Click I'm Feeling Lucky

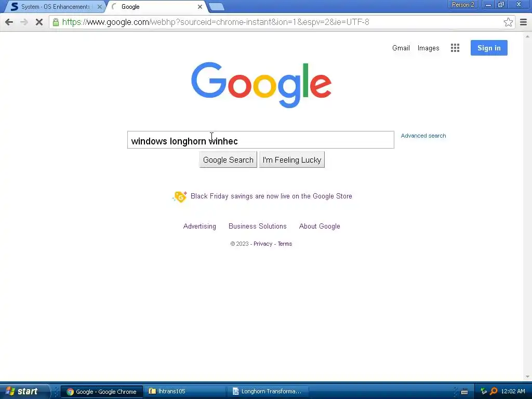click(x=292, y=160)
